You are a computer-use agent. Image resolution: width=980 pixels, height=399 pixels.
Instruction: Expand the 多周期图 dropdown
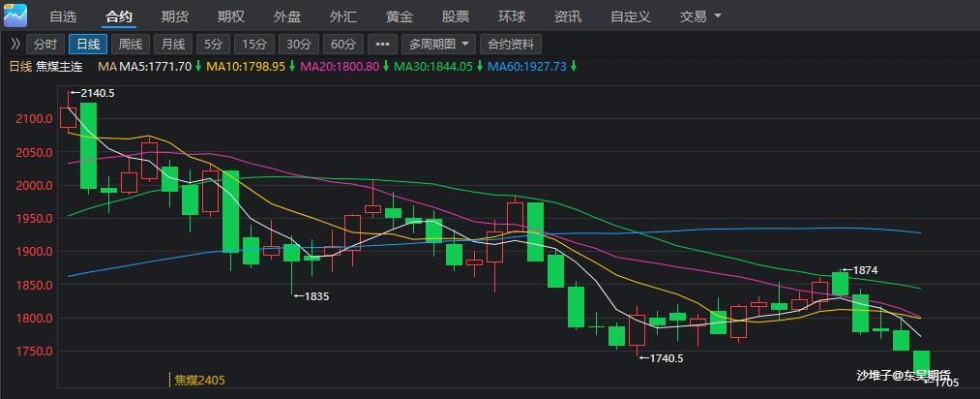coord(439,44)
